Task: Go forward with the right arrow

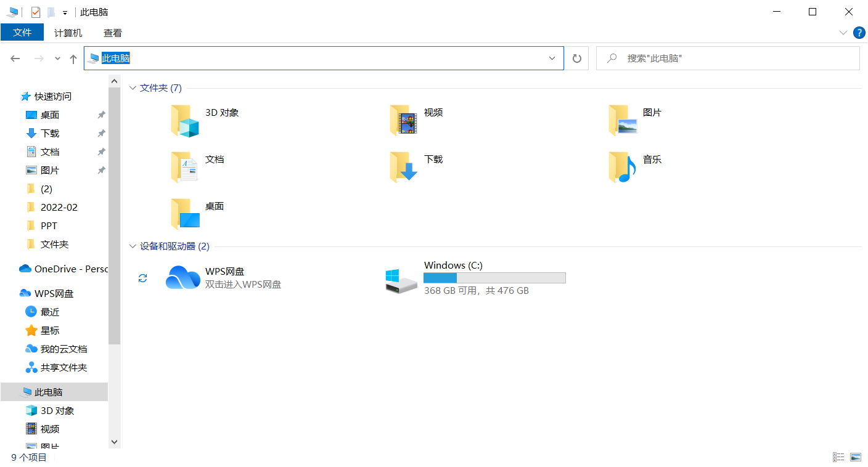Action: tap(39, 59)
